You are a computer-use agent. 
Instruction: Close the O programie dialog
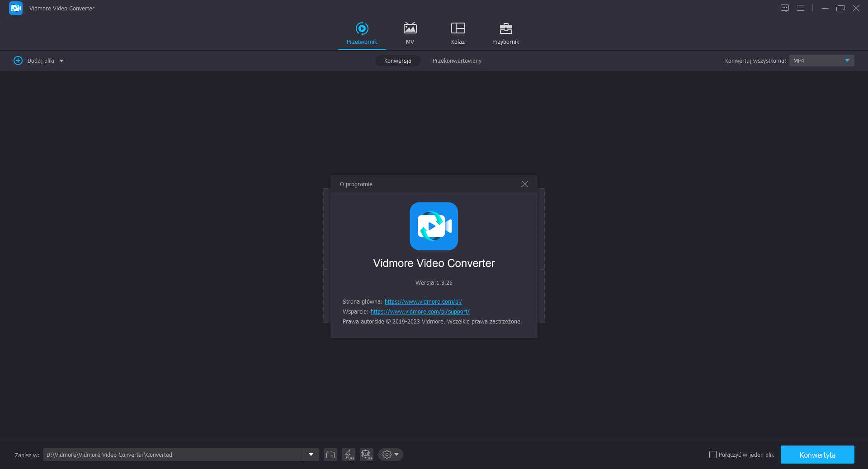[x=524, y=184]
